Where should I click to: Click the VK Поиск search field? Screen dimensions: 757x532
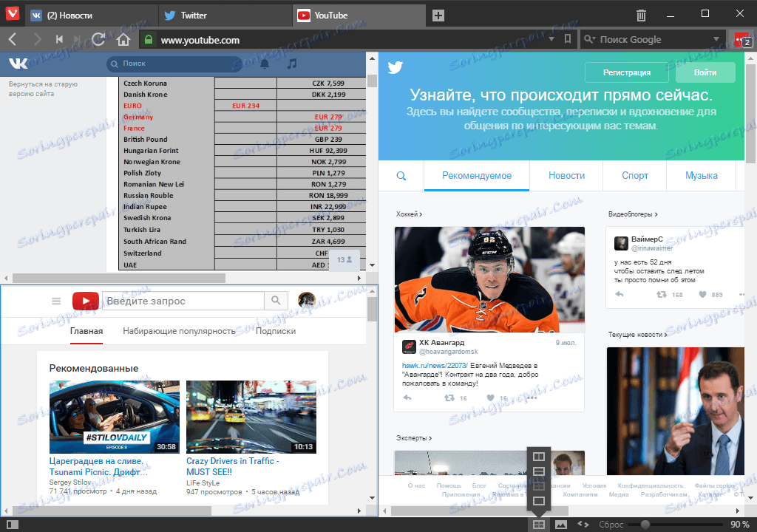(x=174, y=64)
